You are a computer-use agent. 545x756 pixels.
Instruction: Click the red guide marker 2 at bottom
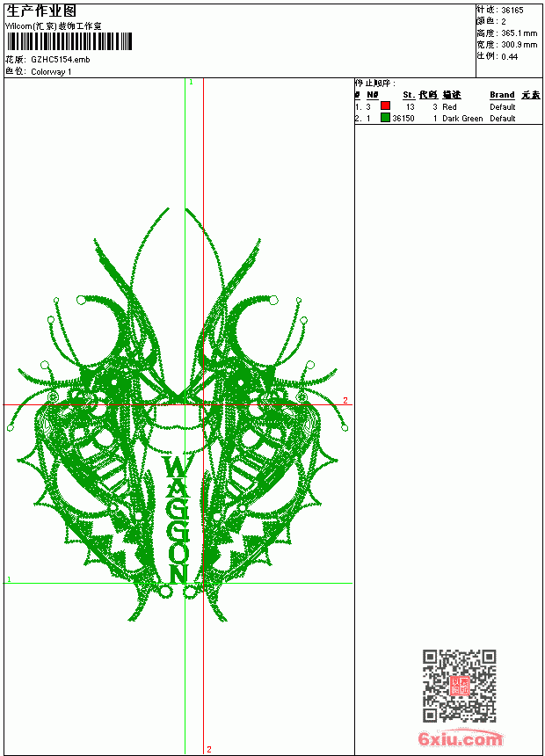click(x=209, y=749)
